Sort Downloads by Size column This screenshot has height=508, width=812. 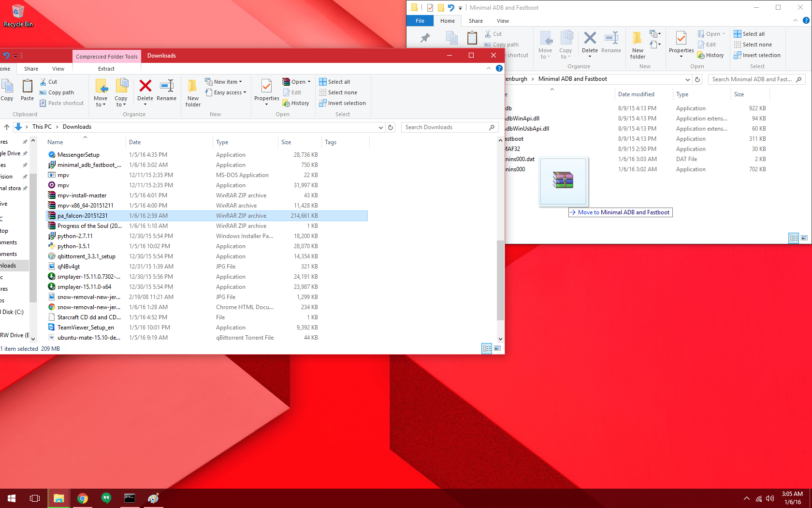point(300,142)
